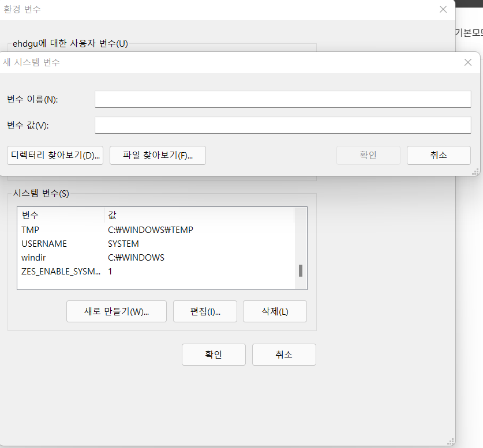Viewport: 483px width, 448px height.
Task: Click 취소 at bottom of 환경 변수 window
Action: (284, 355)
